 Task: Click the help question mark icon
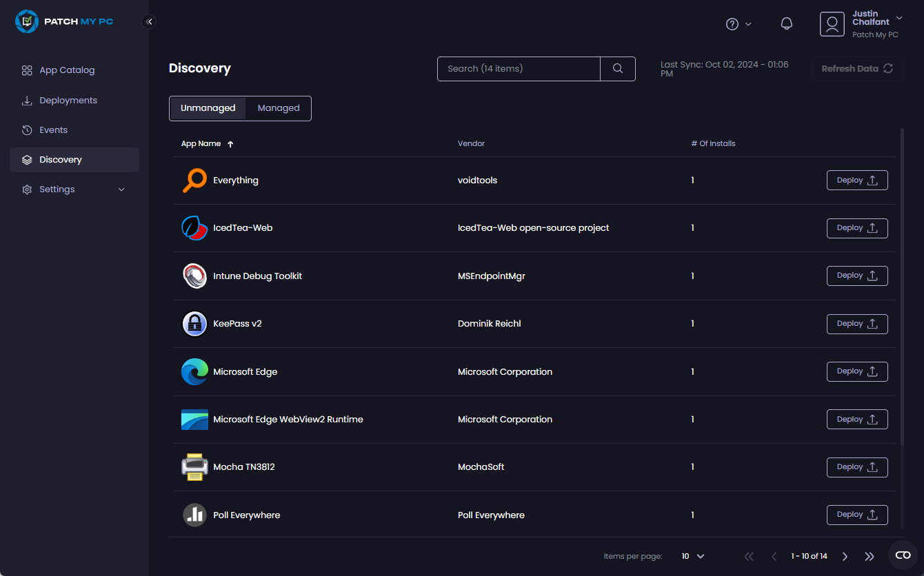pos(732,23)
